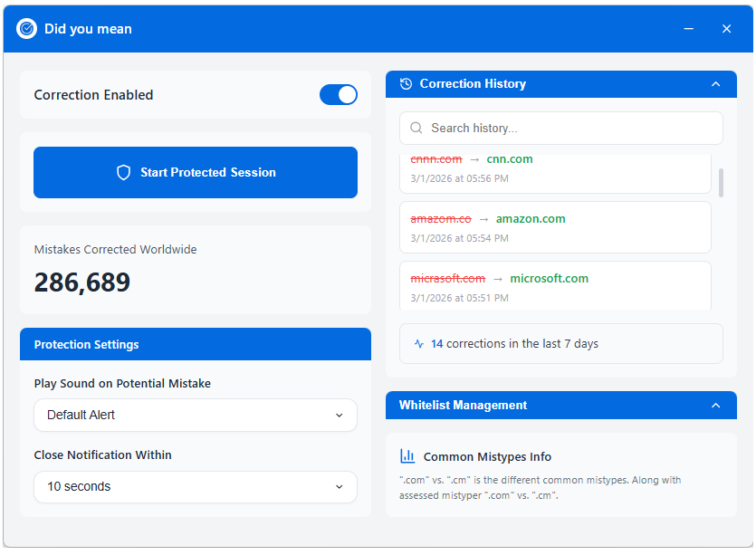The height and width of the screenshot is (555, 756).
Task: Click the Correction History header title
Action: click(473, 84)
